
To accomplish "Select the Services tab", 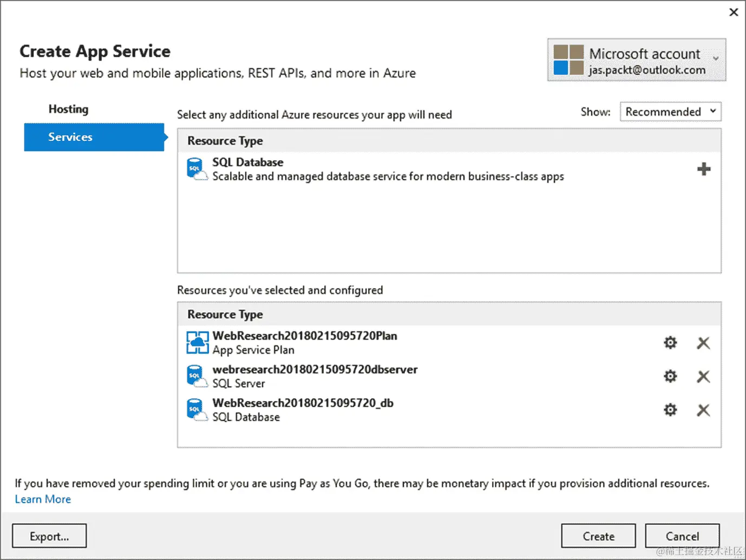I will (x=94, y=137).
